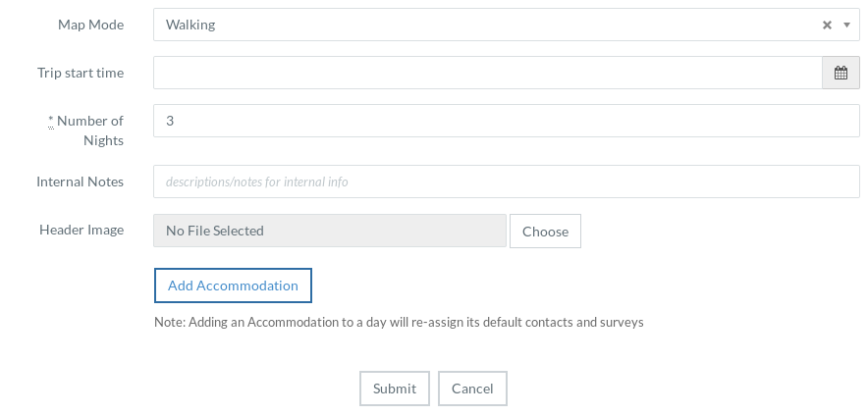
Task: Click the note about adding an Accommodation
Action: [x=399, y=322]
